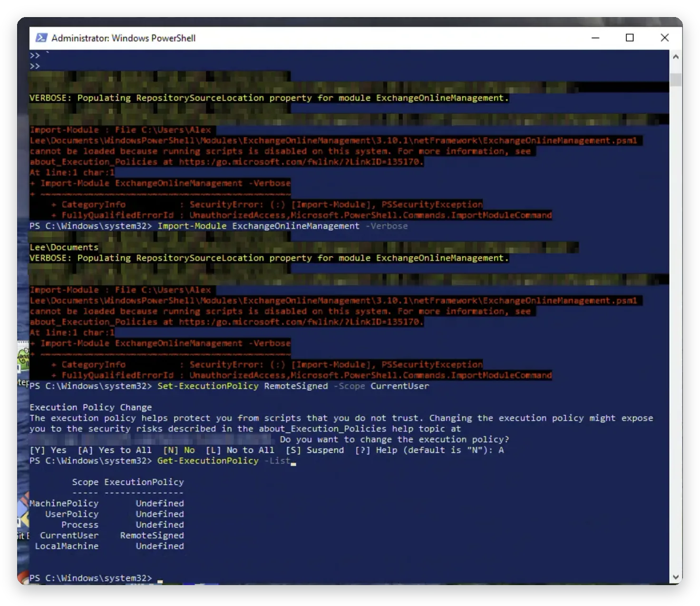Click the "[?] Help" option text
The height and width of the screenshot is (606, 700).
point(376,450)
